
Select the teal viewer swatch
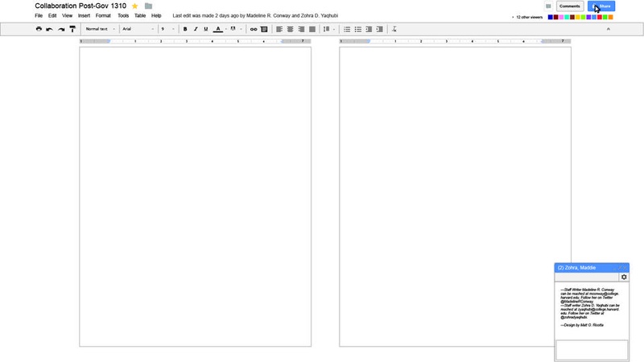click(x=567, y=17)
